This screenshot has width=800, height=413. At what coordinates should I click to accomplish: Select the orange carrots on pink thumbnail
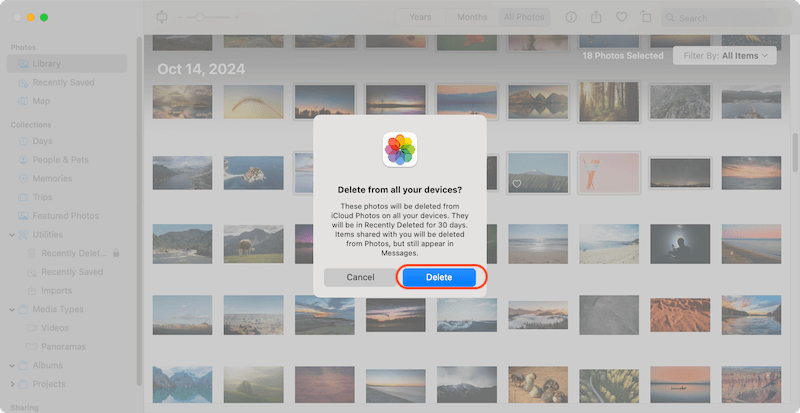pos(609,173)
